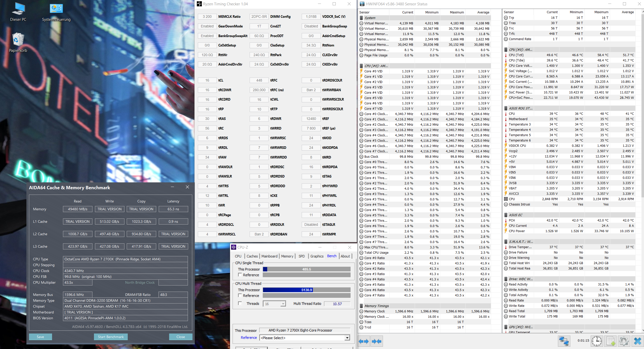Enable Reference checkbox under CPU Multi Thread
This screenshot has width=644, height=349.
coord(240,295)
